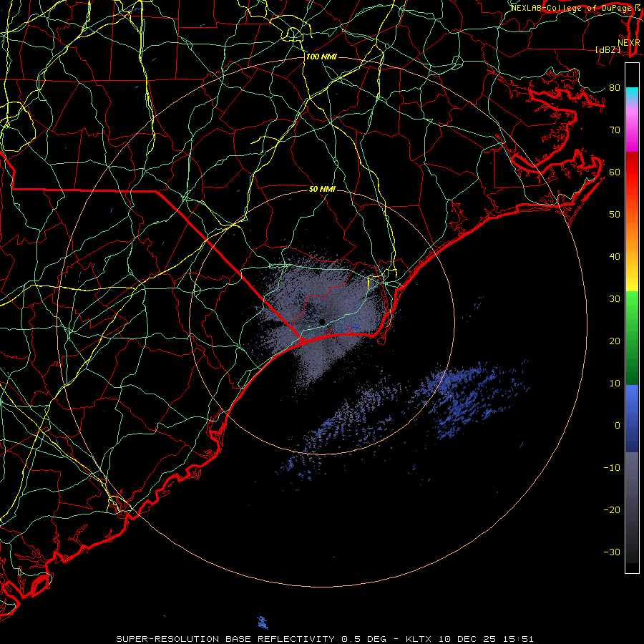Click SUPER-RESOLUTION BASE REFLECTIVITY caption text

tap(225, 639)
